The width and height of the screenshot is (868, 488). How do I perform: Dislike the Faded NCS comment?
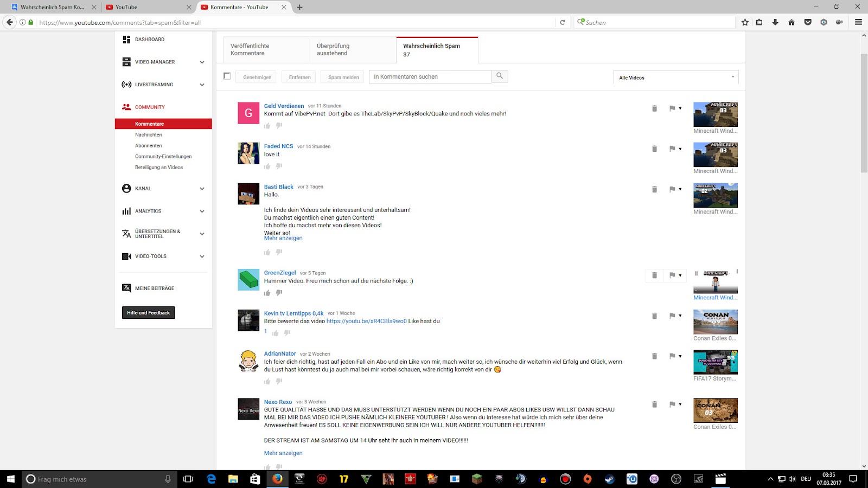coord(279,166)
